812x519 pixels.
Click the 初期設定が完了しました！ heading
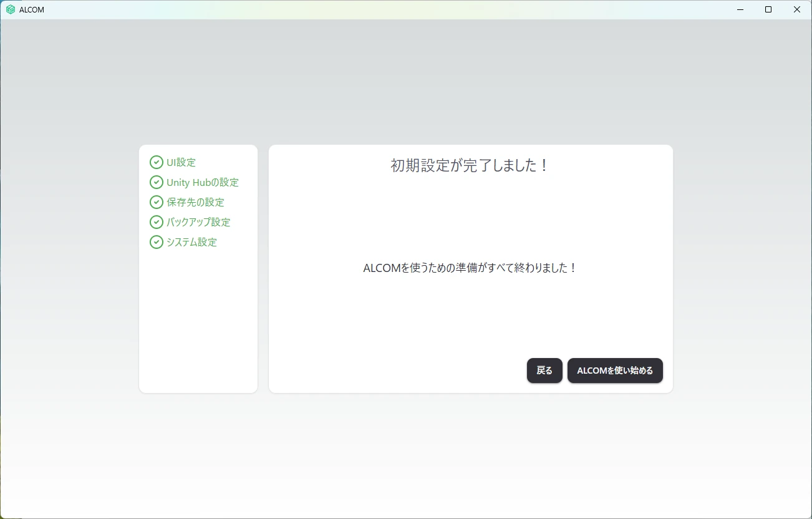click(470, 165)
